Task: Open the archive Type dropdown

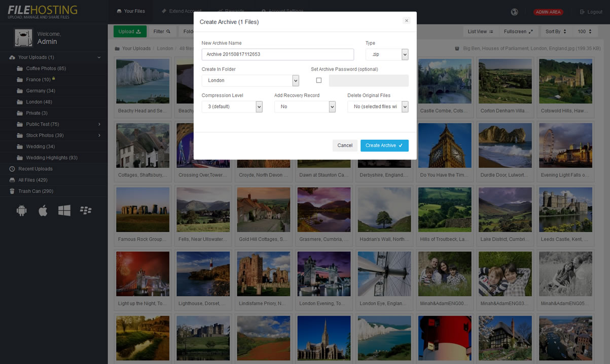Action: [x=387, y=54]
